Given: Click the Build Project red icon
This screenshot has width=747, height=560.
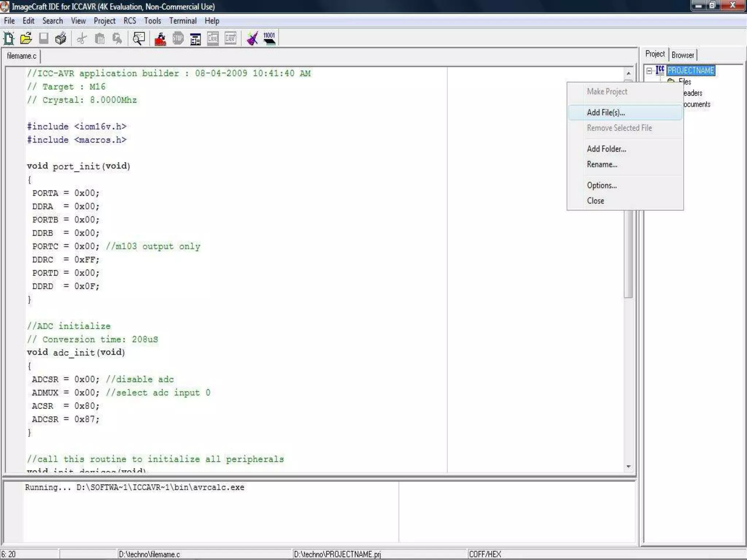Looking at the screenshot, I should (160, 38).
